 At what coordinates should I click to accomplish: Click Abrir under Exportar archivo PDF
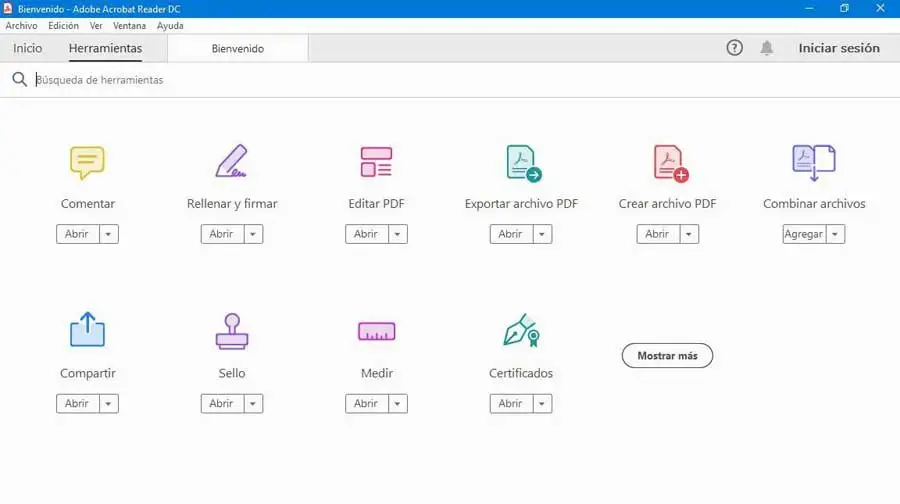point(511,234)
